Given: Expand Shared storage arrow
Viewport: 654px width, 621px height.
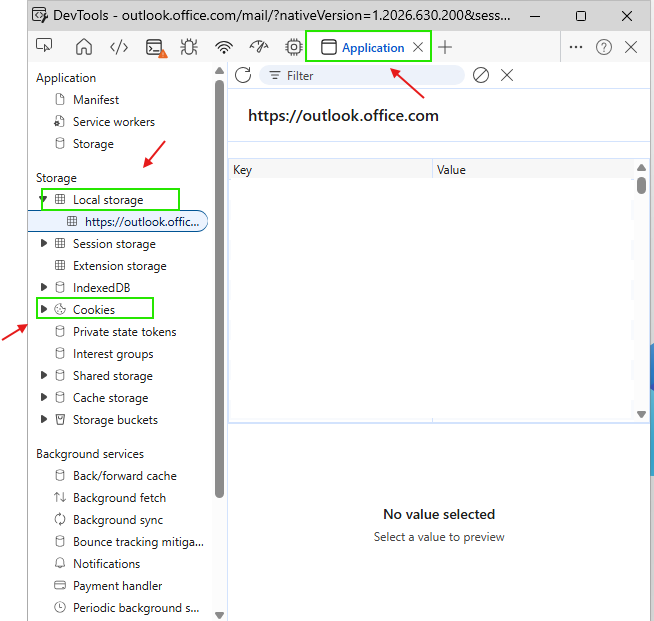Looking at the screenshot, I should tap(44, 375).
